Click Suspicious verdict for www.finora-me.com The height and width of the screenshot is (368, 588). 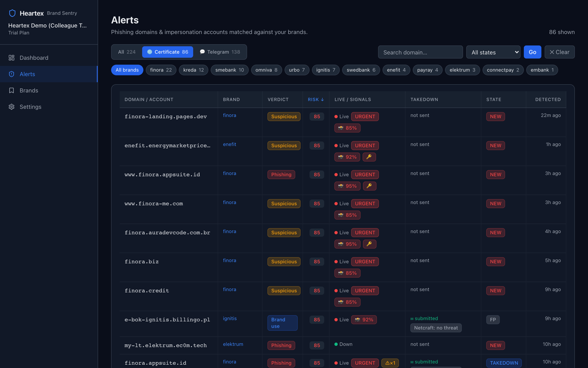[284, 204]
